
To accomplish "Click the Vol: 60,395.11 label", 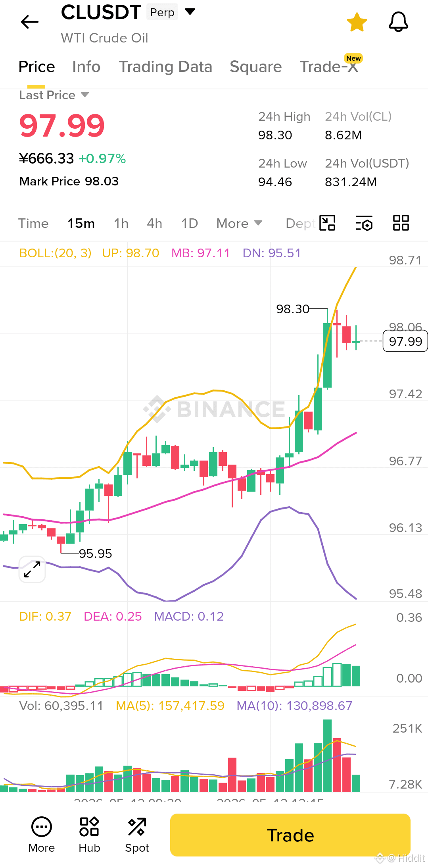I will pyautogui.click(x=61, y=706).
